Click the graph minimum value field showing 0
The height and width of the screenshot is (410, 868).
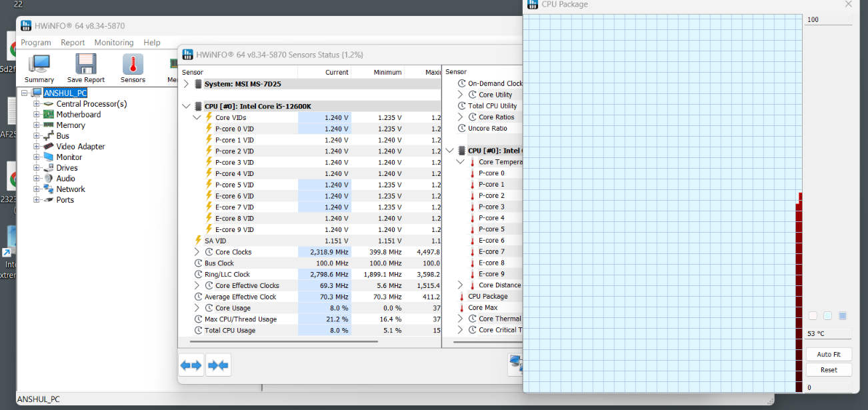[x=829, y=387]
